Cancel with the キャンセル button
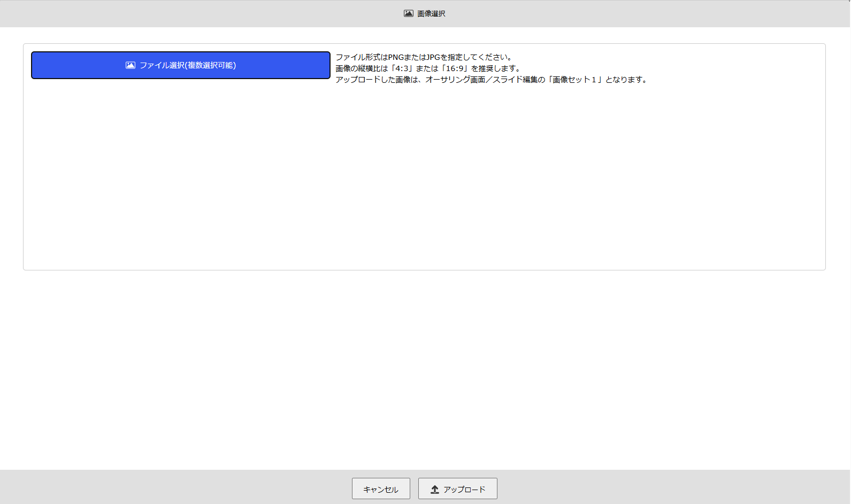 point(381,489)
